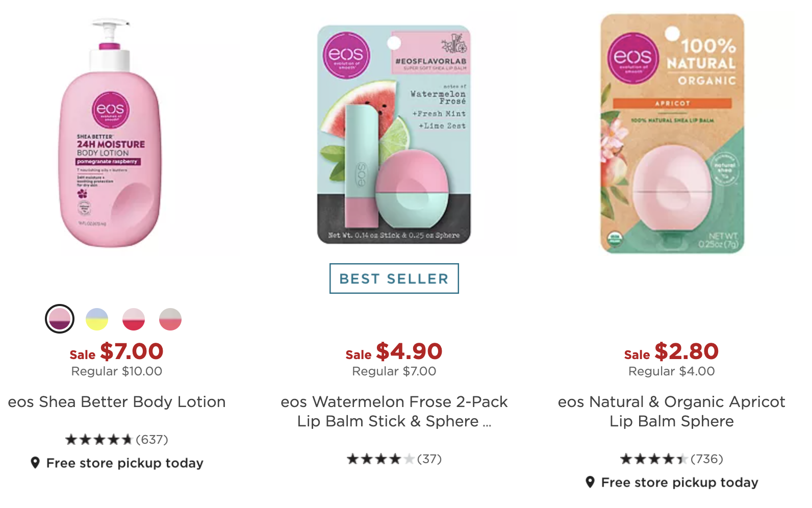Pick the pink and red color swatch
This screenshot has width=812, height=508.
tap(134, 319)
